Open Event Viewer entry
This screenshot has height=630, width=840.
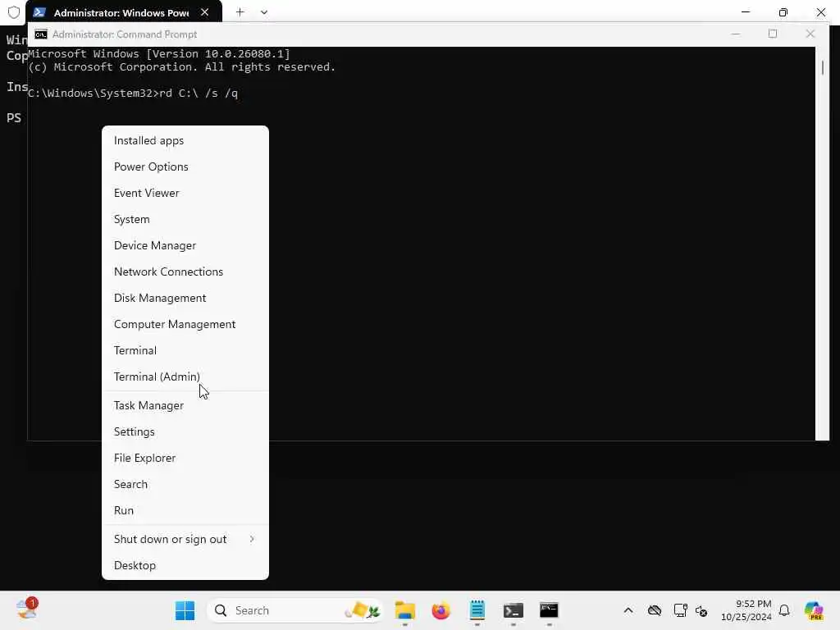pyautogui.click(x=185, y=193)
